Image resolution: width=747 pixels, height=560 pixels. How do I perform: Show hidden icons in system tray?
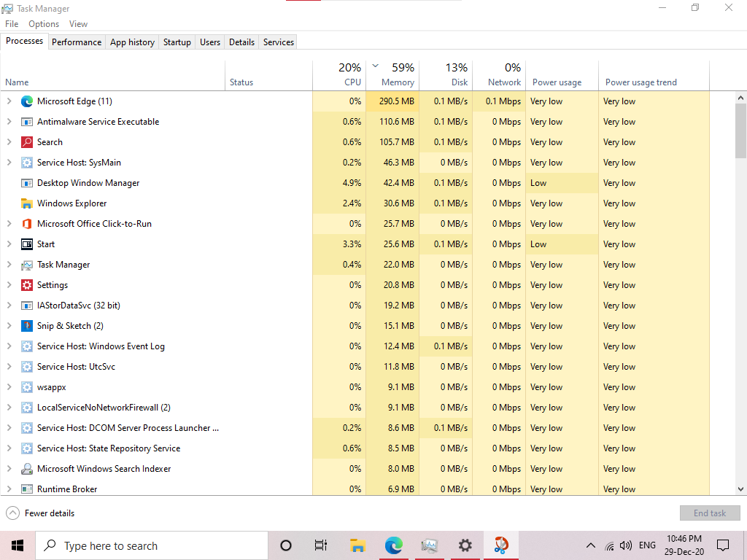coord(591,545)
